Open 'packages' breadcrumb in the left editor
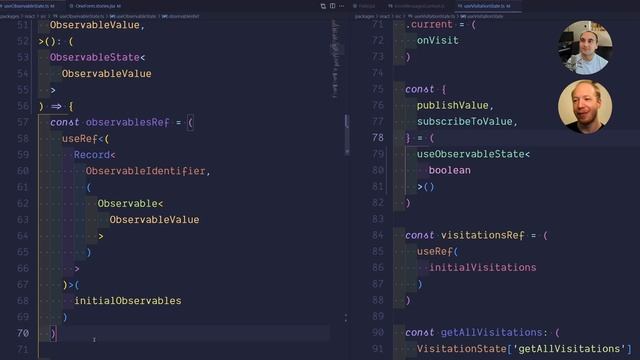The height and width of the screenshot is (360, 640). 10,16
